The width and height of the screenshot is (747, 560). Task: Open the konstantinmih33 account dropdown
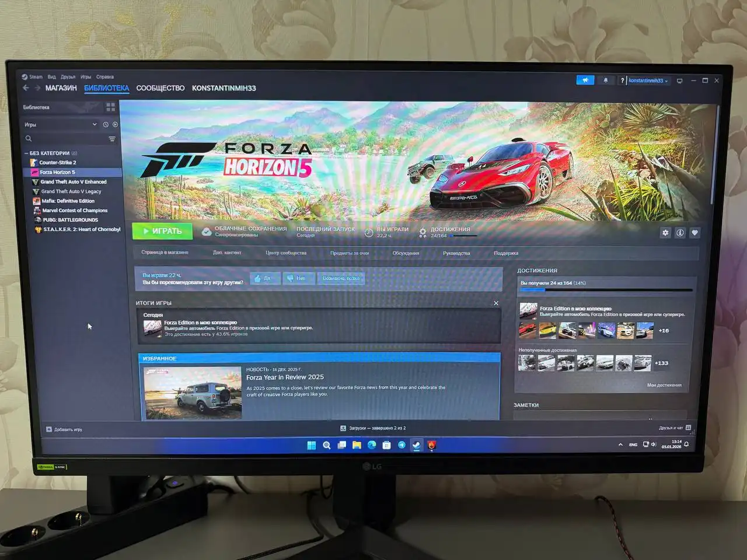pos(645,80)
